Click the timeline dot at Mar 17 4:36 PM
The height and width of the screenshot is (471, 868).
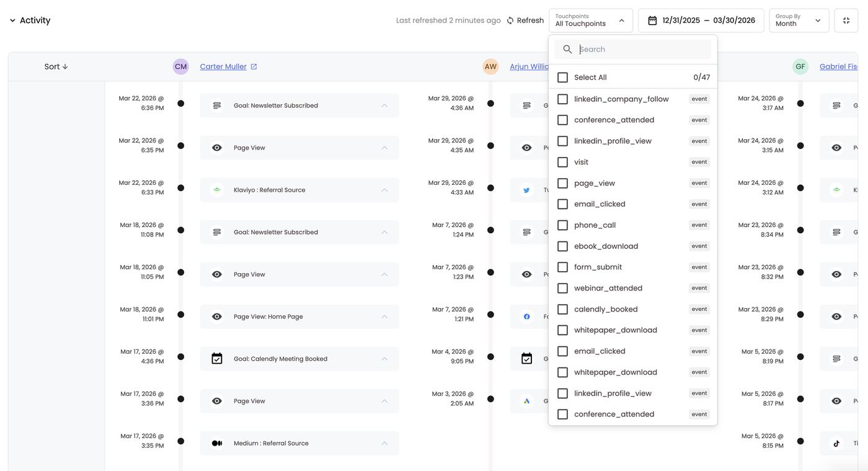[181, 357]
